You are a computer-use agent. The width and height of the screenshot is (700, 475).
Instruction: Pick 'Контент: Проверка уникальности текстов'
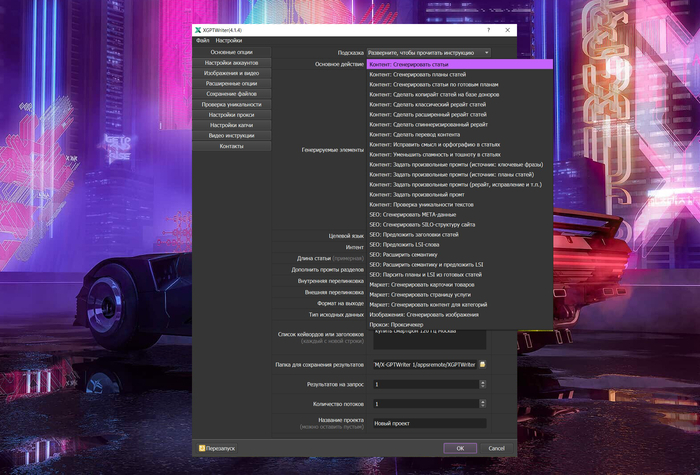pyautogui.click(x=460, y=204)
